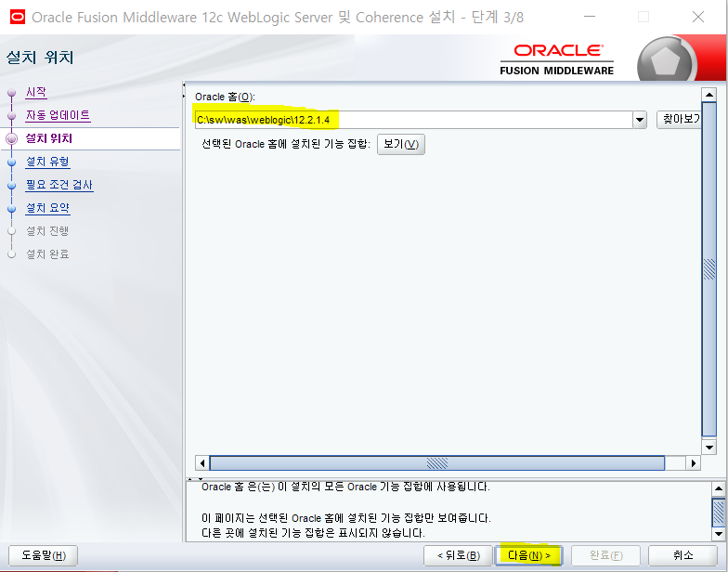Image resolution: width=728 pixels, height=572 pixels.
Task: Click the '설치 완료' step text
Action: (x=47, y=254)
